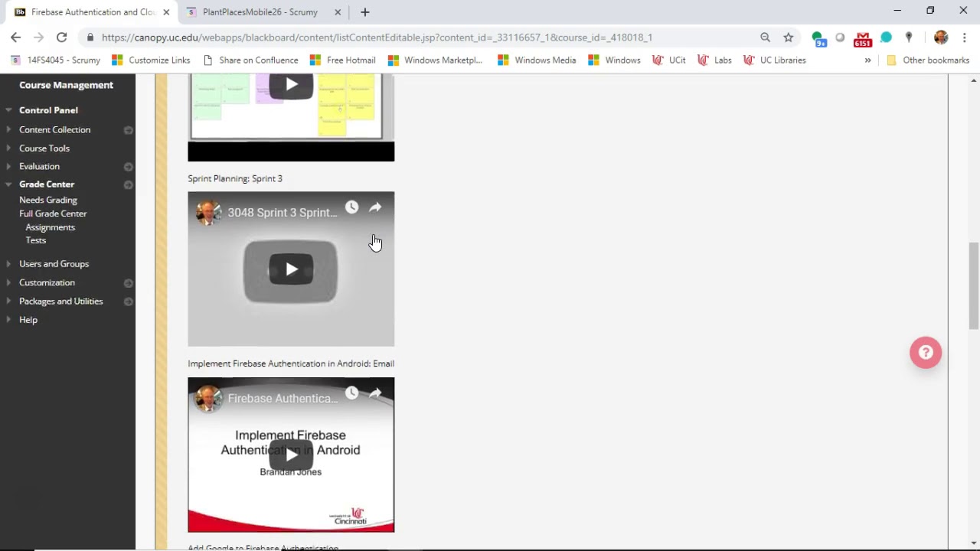Click the page vertical scrollbar thumb

[x=974, y=286]
